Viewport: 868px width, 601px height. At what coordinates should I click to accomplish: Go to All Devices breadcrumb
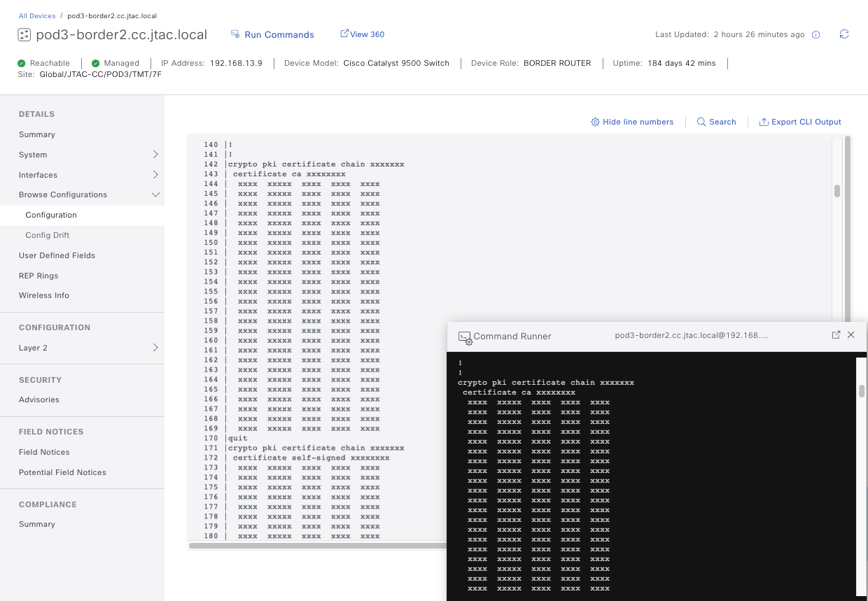pyautogui.click(x=38, y=15)
